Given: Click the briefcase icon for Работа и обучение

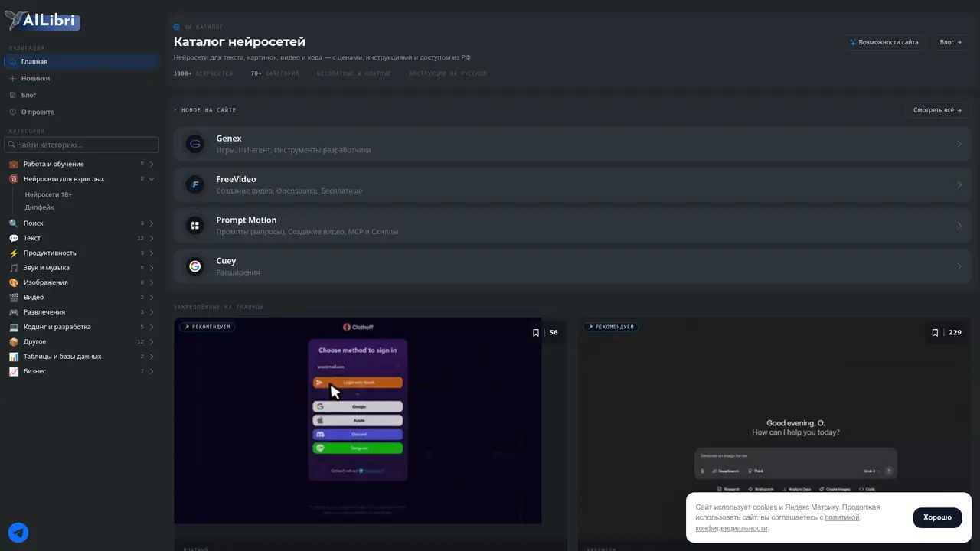Looking at the screenshot, I should click(14, 164).
